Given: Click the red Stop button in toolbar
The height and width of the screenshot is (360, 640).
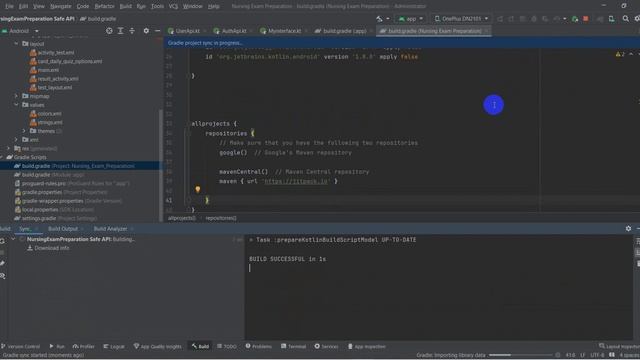Looking at the screenshot, I should coord(586,19).
